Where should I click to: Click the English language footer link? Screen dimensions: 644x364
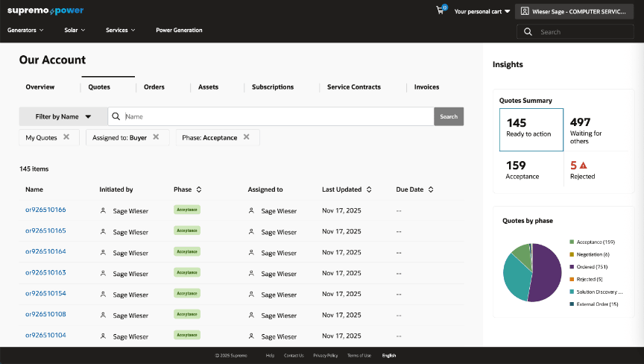coord(389,355)
